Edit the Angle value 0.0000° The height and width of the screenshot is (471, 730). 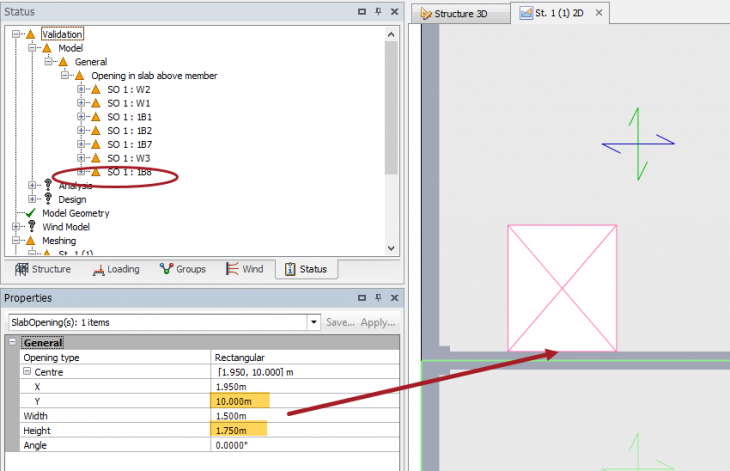pyautogui.click(x=305, y=445)
